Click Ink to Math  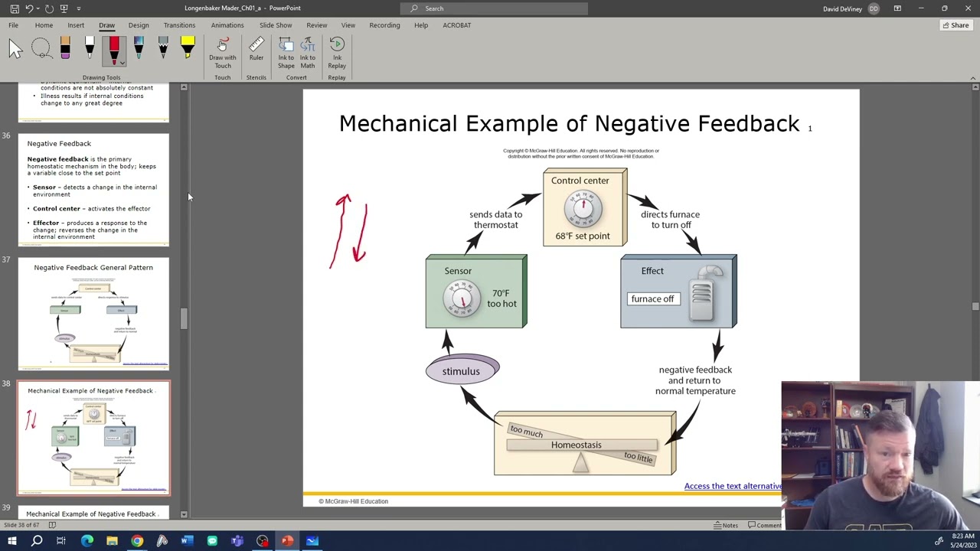[308, 53]
